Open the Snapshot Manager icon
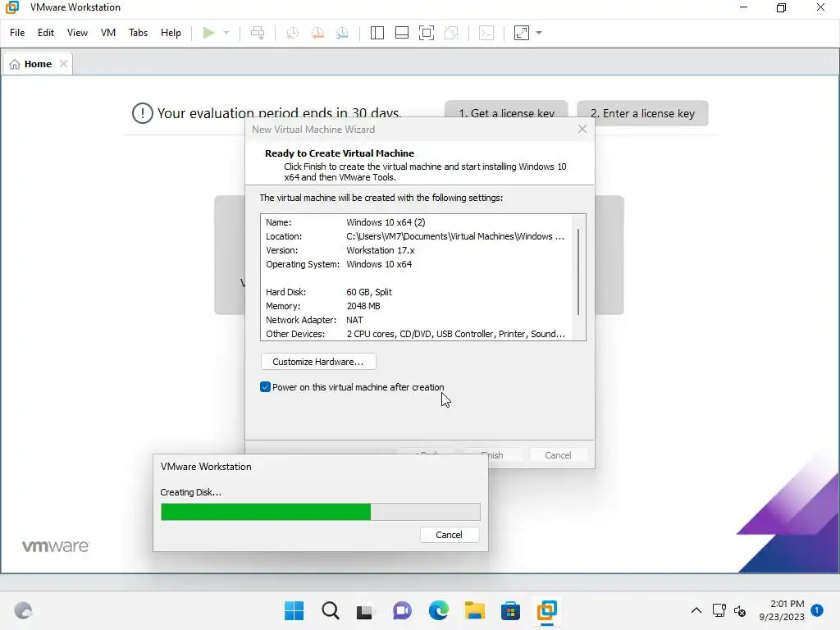The width and height of the screenshot is (840, 630). tap(342, 33)
